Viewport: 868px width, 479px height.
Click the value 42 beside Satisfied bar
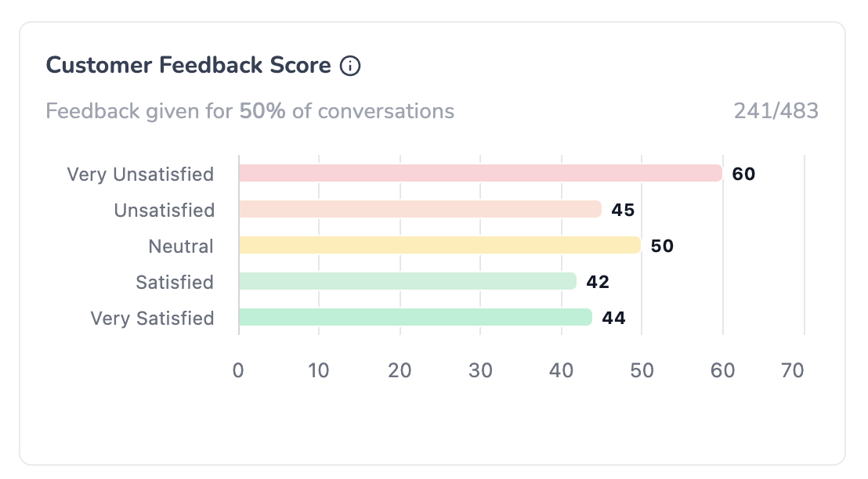point(598,282)
